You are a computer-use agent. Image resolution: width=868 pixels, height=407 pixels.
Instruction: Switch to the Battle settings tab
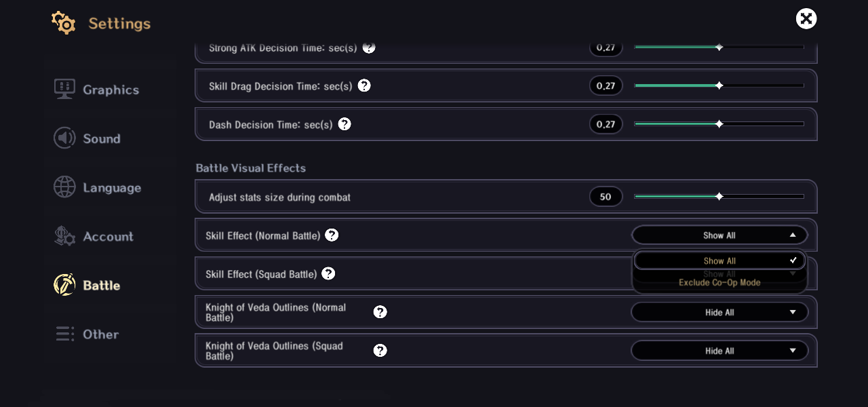pos(101,285)
